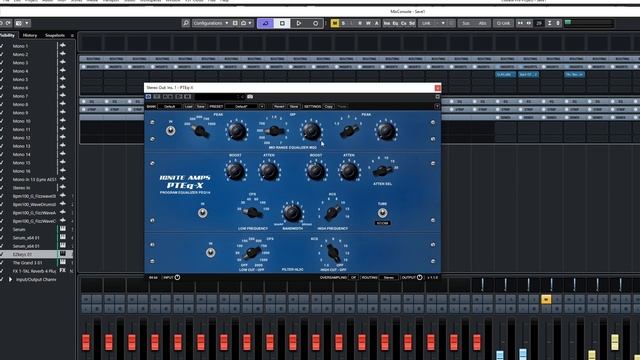
Task: Close the PTEq-X plugin window
Action: (x=438, y=88)
